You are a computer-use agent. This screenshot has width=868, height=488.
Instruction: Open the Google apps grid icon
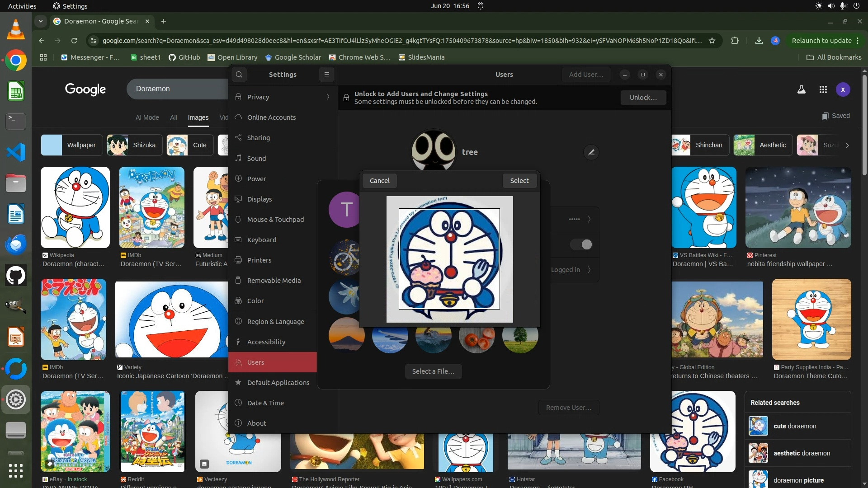coord(823,89)
